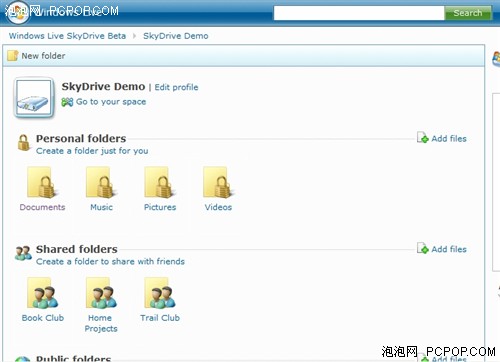Screen dimensions: 500x362
Task: Open the Music folder icon
Action: click(x=101, y=182)
